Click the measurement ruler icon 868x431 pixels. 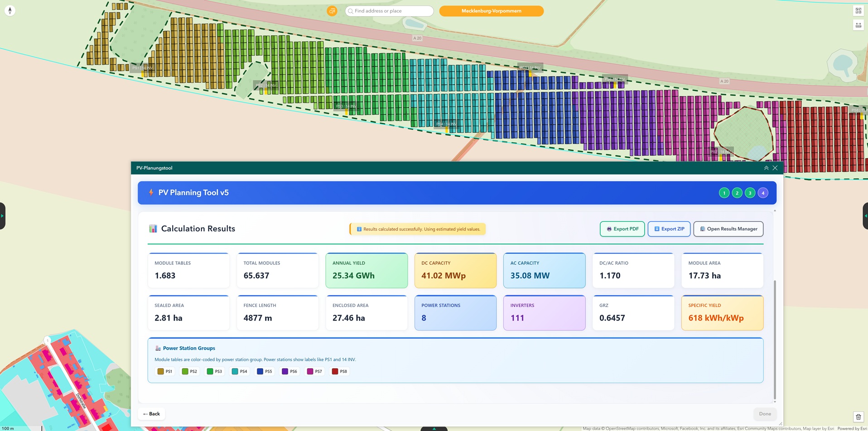point(858,25)
